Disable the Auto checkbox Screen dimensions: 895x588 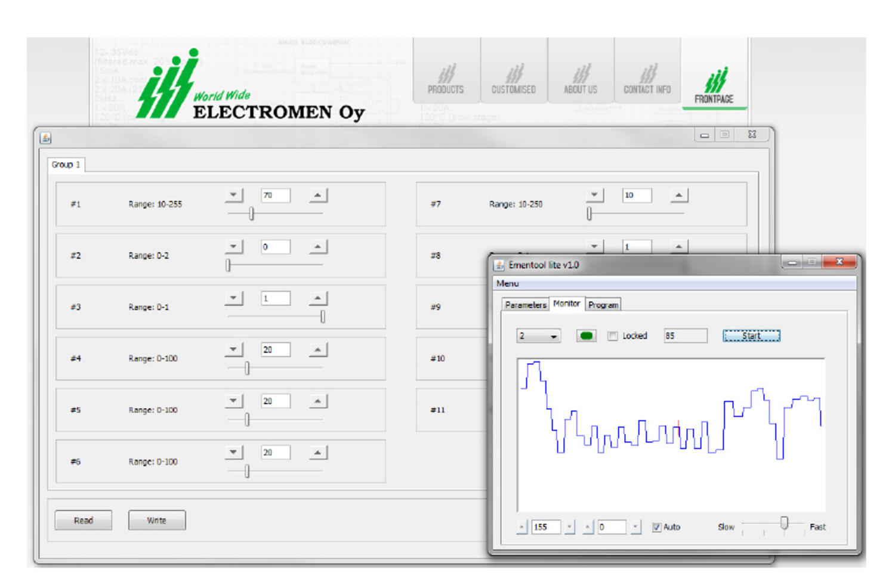pyautogui.click(x=656, y=527)
